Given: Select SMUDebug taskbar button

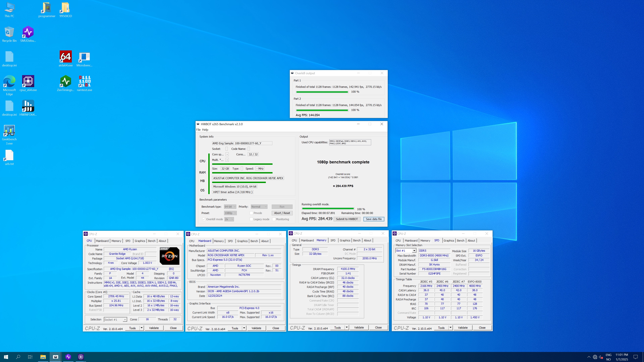Looking at the screenshot, I should pyautogui.click(x=68, y=357).
